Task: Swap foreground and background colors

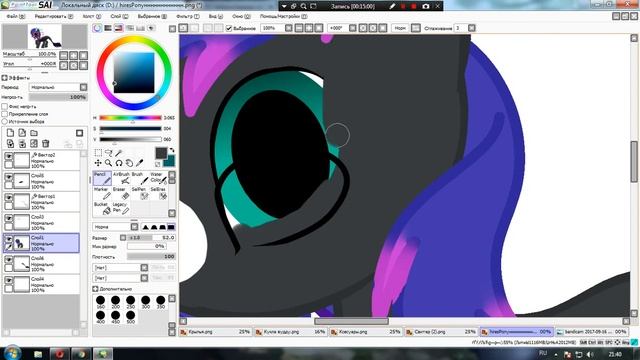Action: coord(172,150)
